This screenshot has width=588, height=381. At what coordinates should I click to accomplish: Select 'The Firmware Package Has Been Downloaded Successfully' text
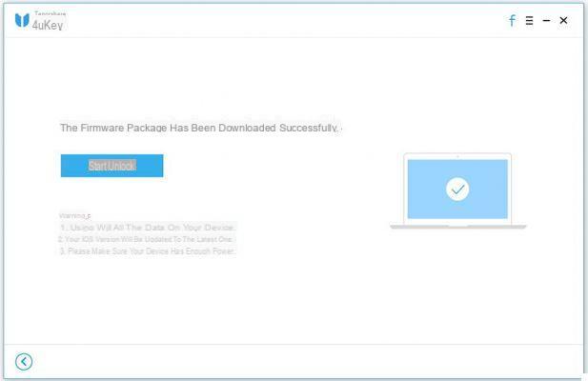199,128
